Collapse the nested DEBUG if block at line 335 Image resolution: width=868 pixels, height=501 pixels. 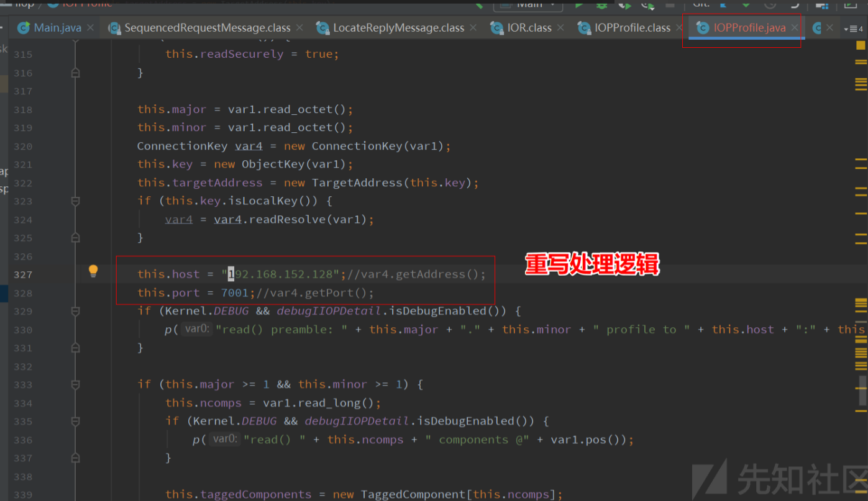coord(75,421)
